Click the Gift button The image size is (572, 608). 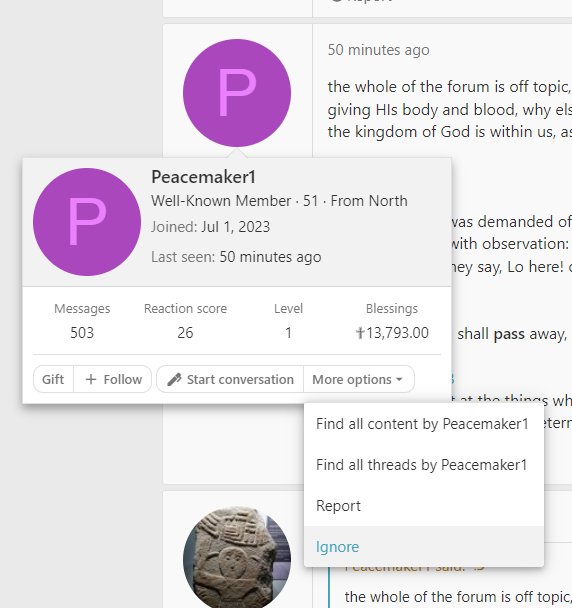point(53,379)
